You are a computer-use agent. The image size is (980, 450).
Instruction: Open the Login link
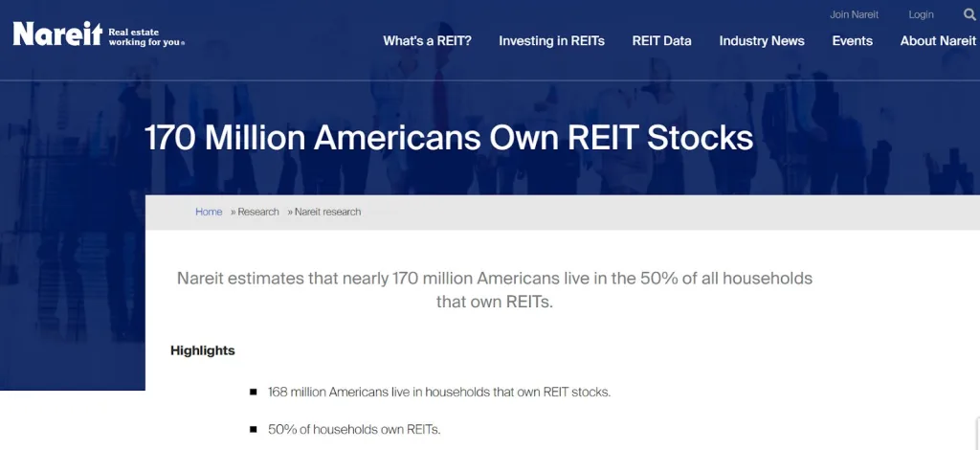point(921,14)
